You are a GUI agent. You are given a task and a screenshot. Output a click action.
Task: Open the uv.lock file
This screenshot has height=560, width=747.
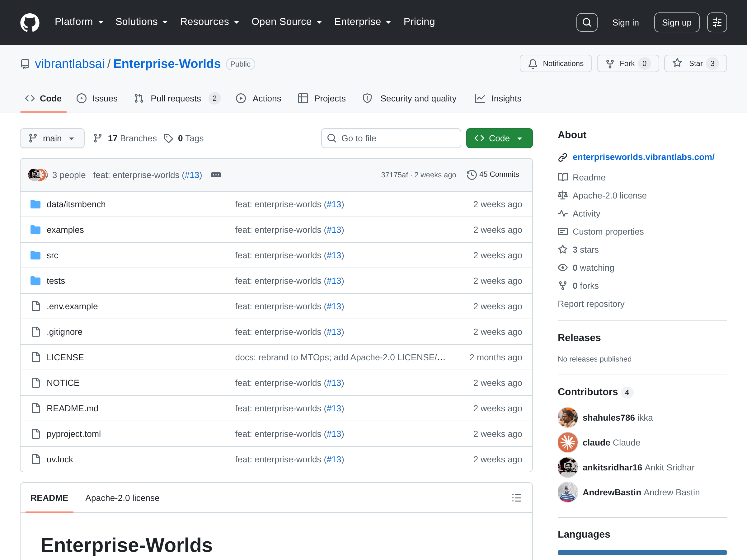(60, 460)
